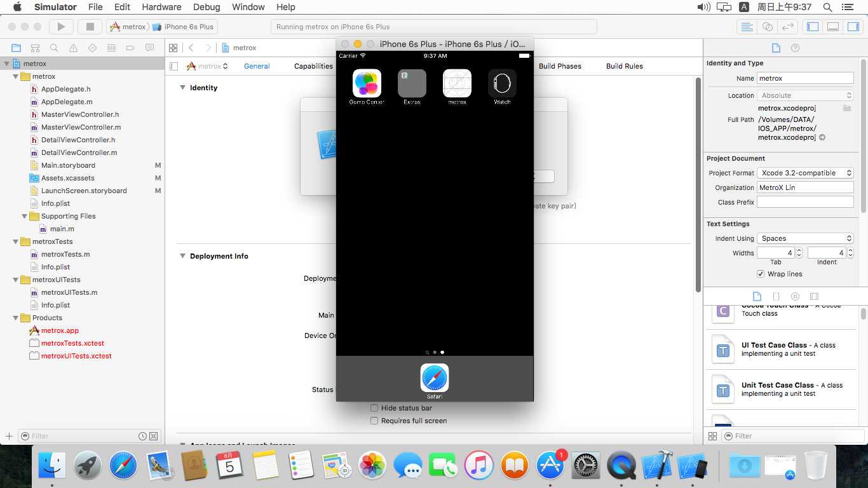868x488 pixels.
Task: Switch to the Capabilities tab
Action: pyautogui.click(x=313, y=66)
